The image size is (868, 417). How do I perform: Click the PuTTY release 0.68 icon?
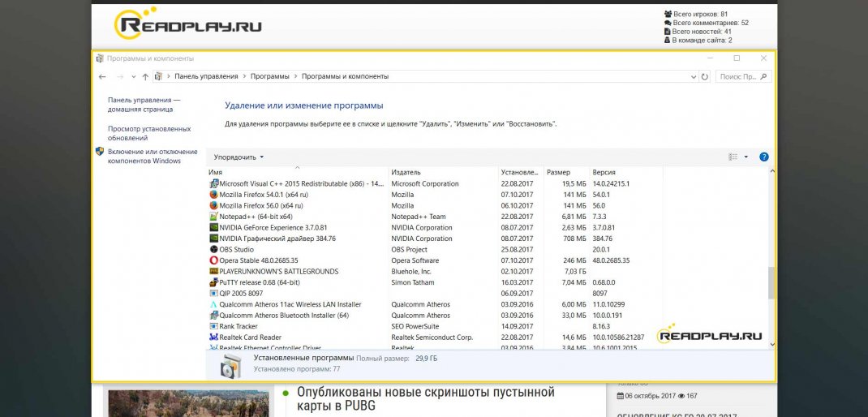coord(213,282)
